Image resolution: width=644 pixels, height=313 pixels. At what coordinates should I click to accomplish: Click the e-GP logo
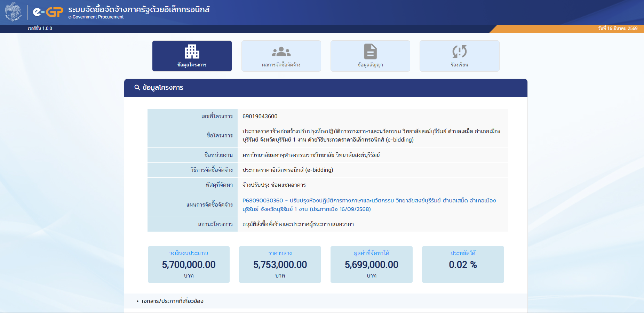[x=48, y=12]
